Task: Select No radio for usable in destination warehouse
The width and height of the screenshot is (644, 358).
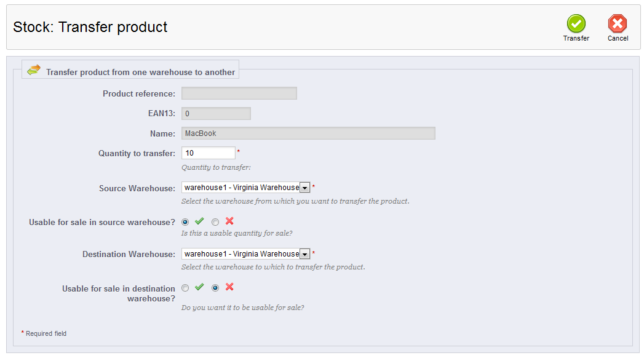Action: tap(215, 288)
